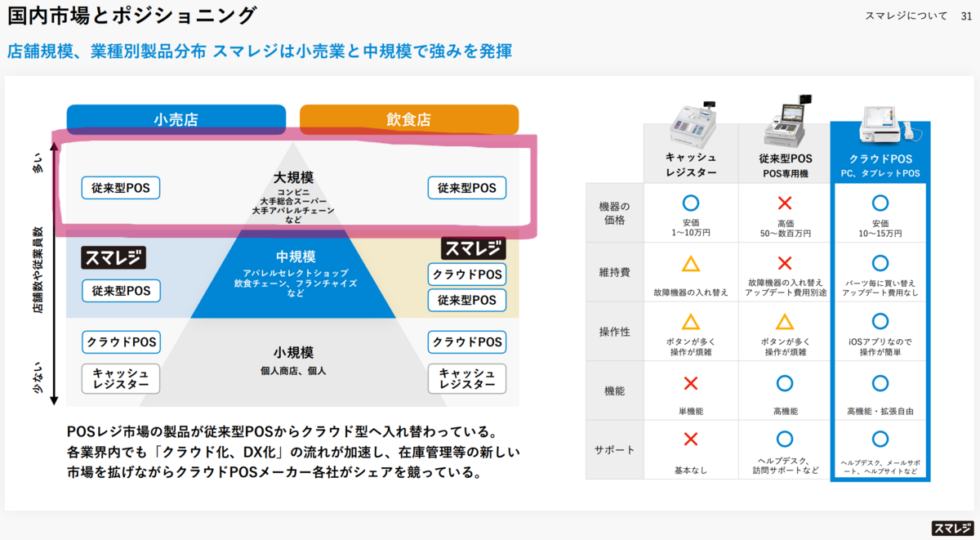Click the circle mark for 従来型POS サポート
The height and width of the screenshot is (540, 980).
pyautogui.click(x=785, y=440)
